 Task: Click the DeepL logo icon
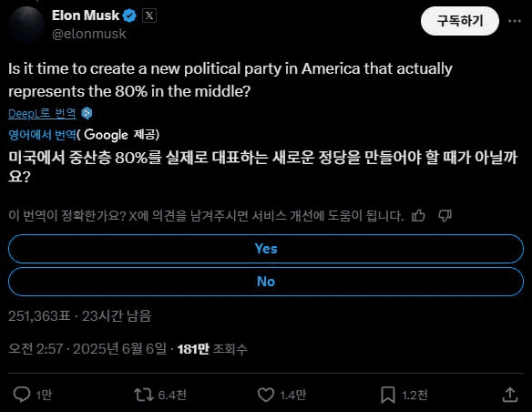tap(87, 113)
